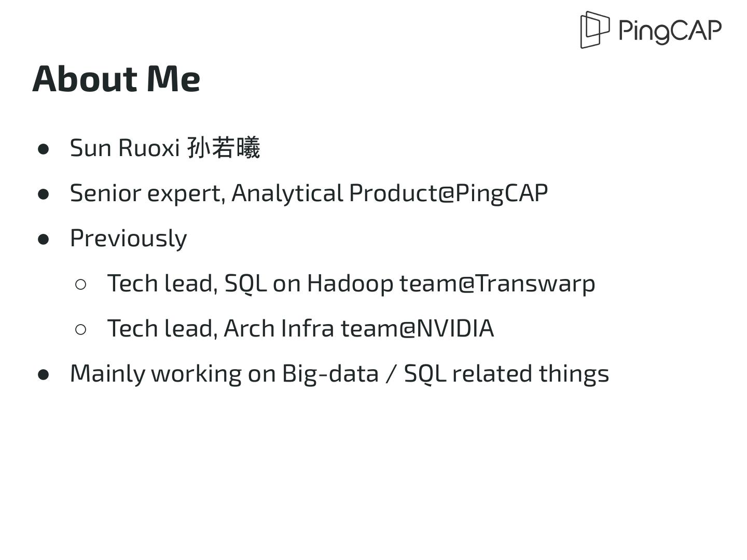This screenshot has width=747, height=560.
Task: Click the bullet point before Previously
Action: click(x=44, y=239)
